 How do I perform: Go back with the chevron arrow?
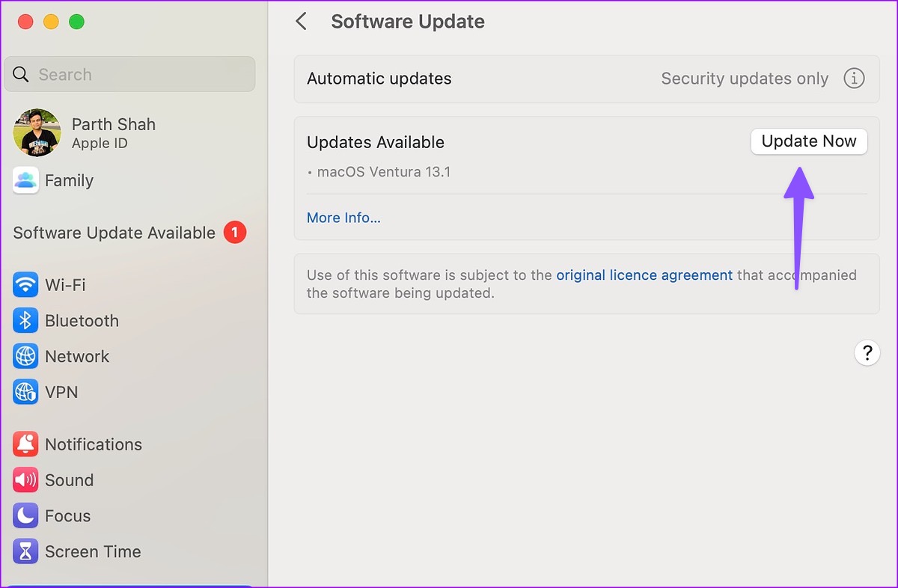[302, 22]
